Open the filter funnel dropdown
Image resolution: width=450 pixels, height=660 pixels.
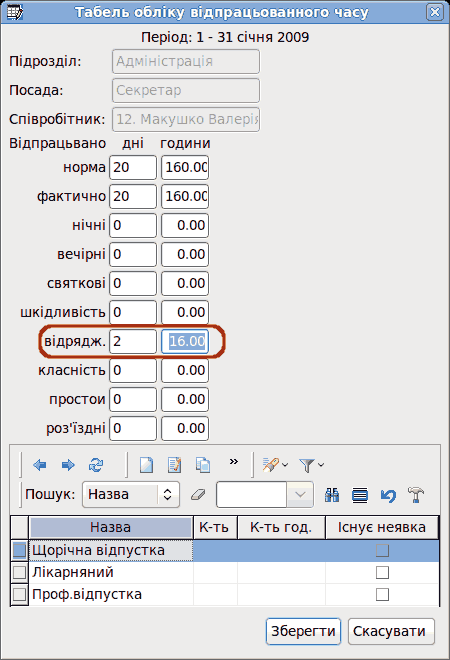tap(312, 465)
